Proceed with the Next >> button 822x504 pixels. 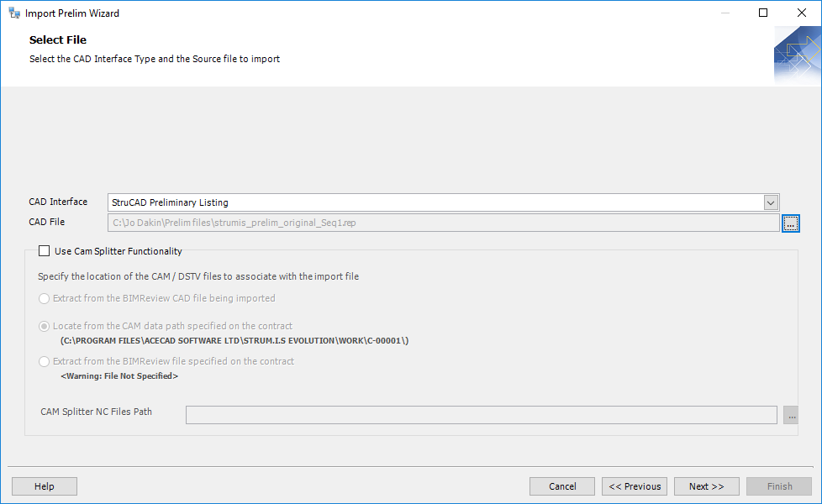click(x=706, y=486)
